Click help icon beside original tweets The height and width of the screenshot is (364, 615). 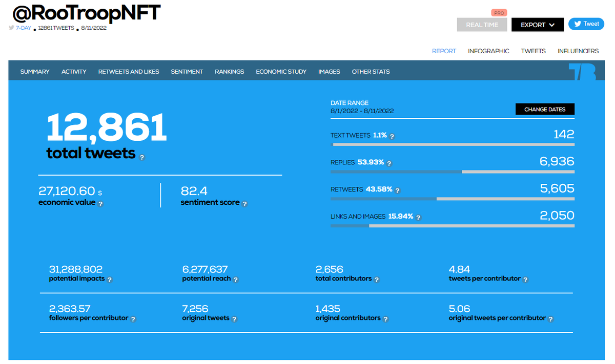coord(234,319)
